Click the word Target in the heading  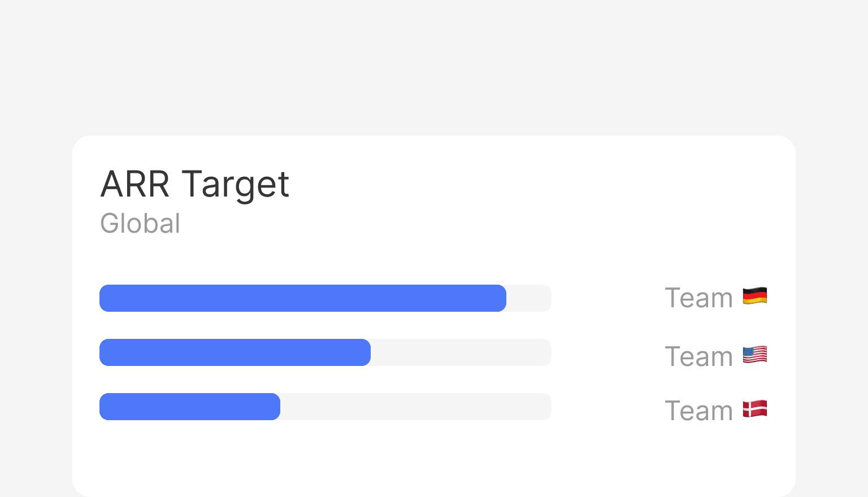[236, 185]
